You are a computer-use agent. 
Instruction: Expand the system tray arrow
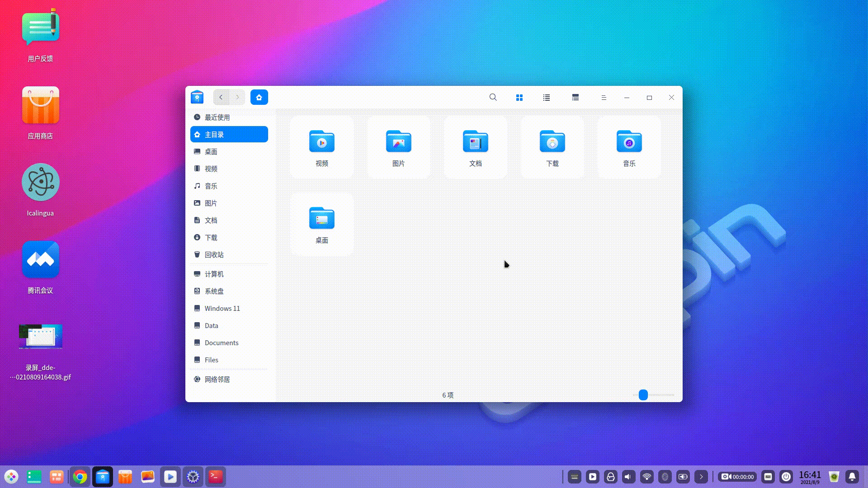click(x=701, y=477)
